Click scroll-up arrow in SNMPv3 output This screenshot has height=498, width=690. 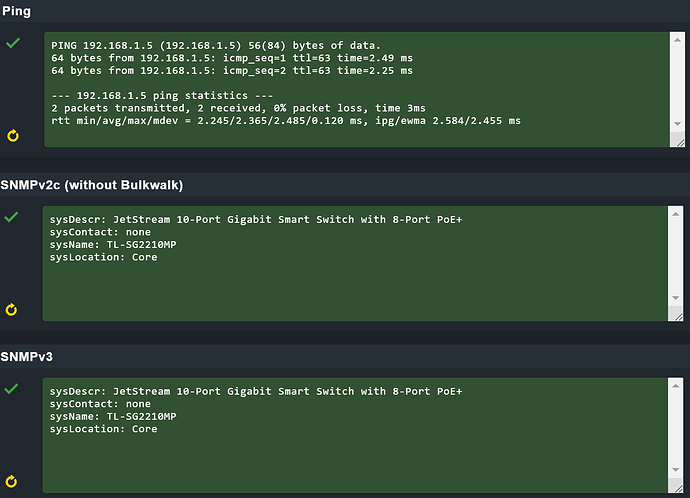675,386
